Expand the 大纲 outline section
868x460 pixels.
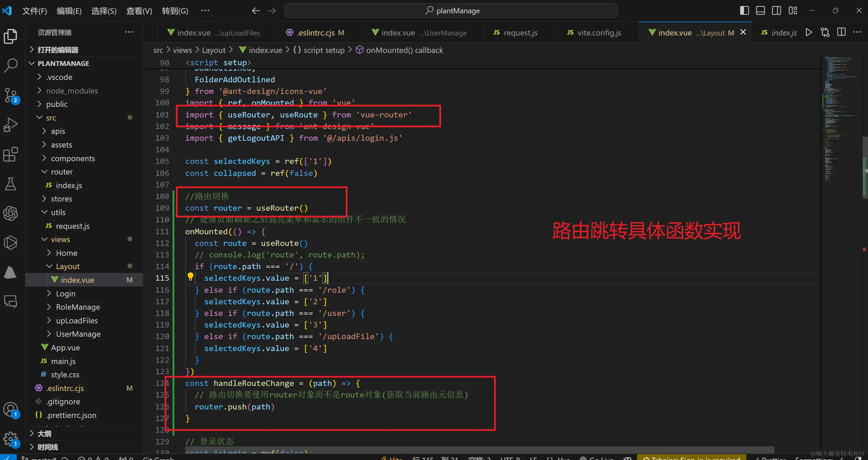(84, 434)
